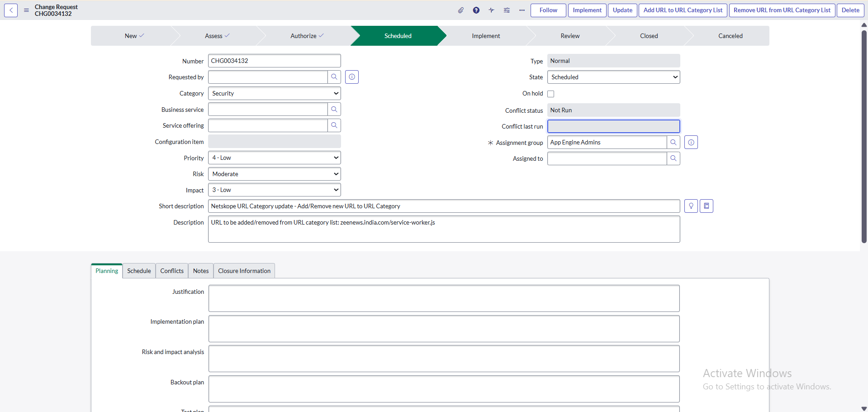Click the Assess stage in process flow
The image size is (868, 412).
pyautogui.click(x=217, y=36)
